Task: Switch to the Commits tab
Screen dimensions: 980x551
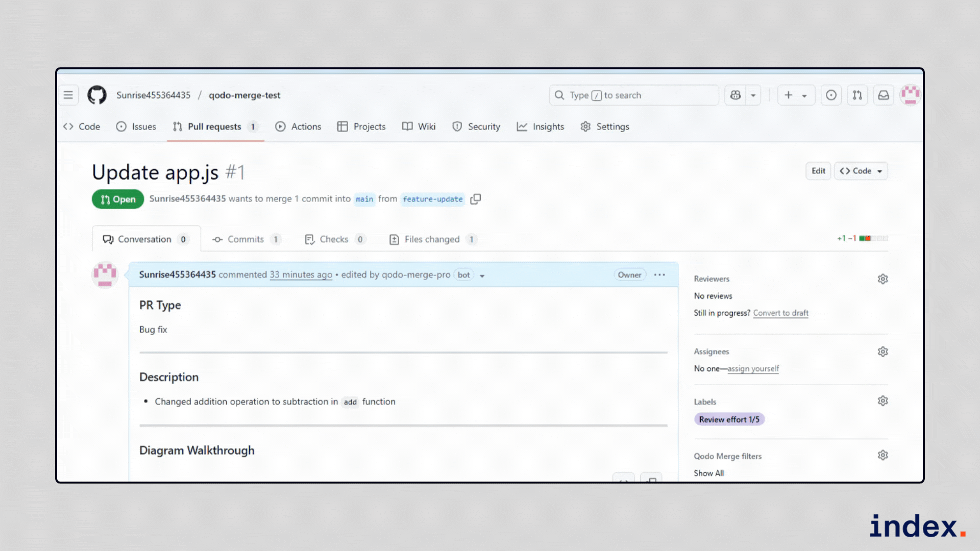Action: (x=246, y=239)
